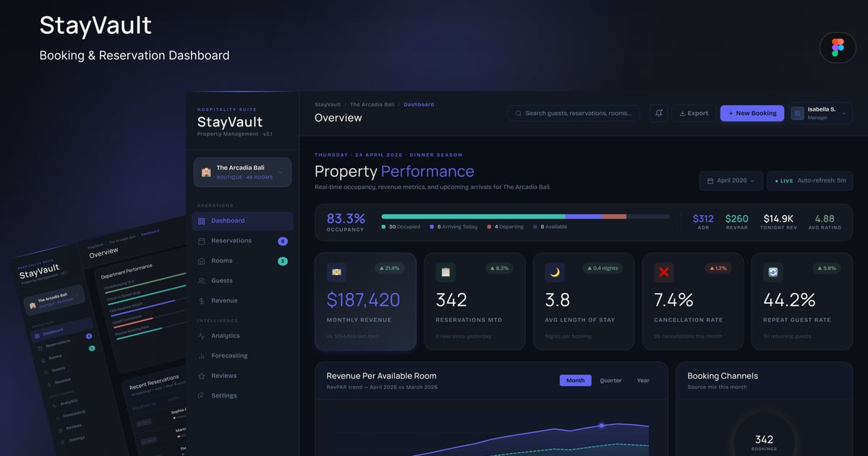The image size is (868, 456).
Task: Click the Arcadia Bali hotel building icon
Action: (x=206, y=172)
